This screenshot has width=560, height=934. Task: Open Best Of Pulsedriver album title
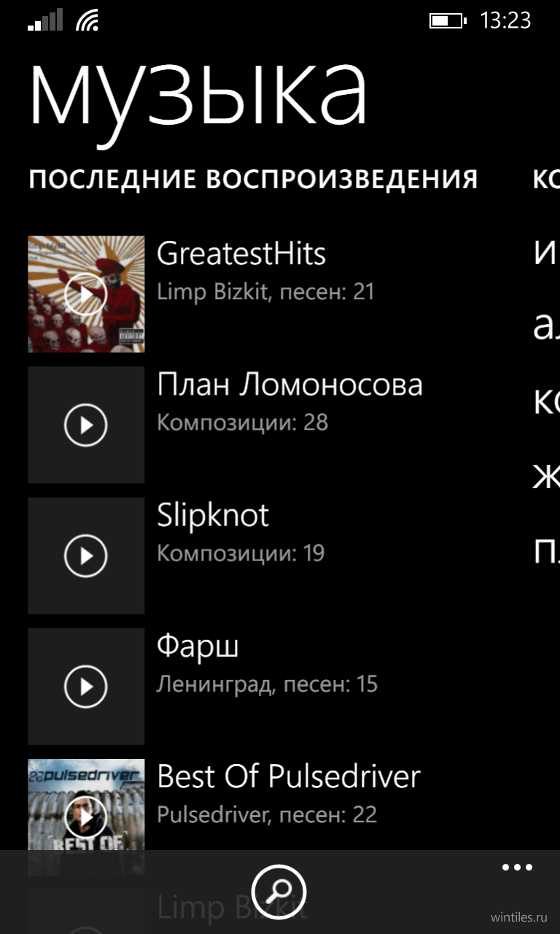coord(289,776)
